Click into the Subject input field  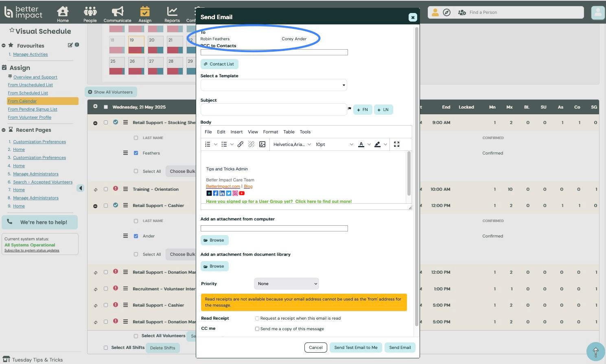click(x=273, y=109)
